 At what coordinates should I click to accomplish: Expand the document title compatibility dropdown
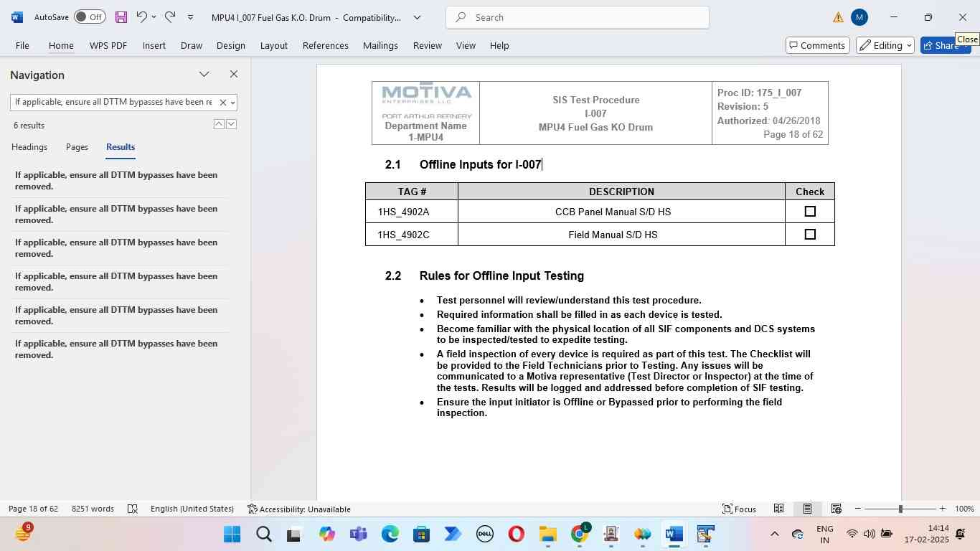[x=417, y=17]
